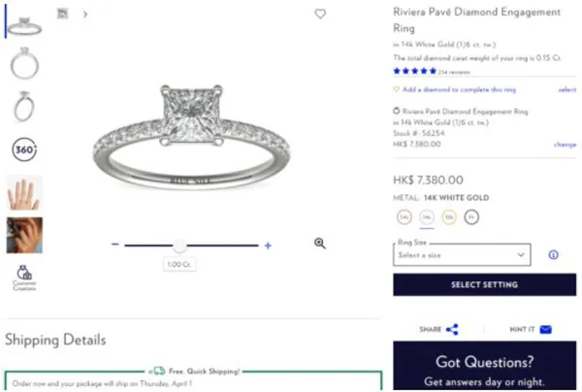Screen dimensions: 582x392
Task: Click 'Add a diamond to complete this ring'
Action: point(445,89)
